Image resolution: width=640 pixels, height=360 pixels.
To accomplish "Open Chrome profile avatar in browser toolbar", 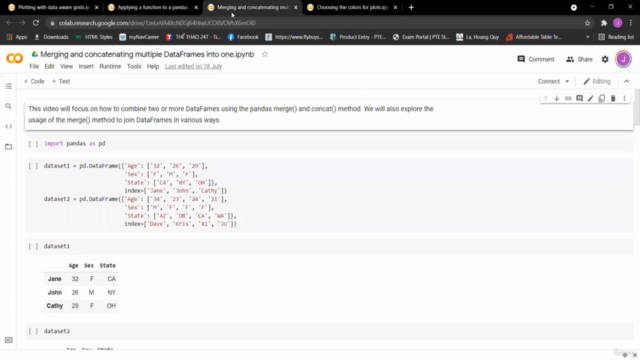I will click(x=618, y=23).
